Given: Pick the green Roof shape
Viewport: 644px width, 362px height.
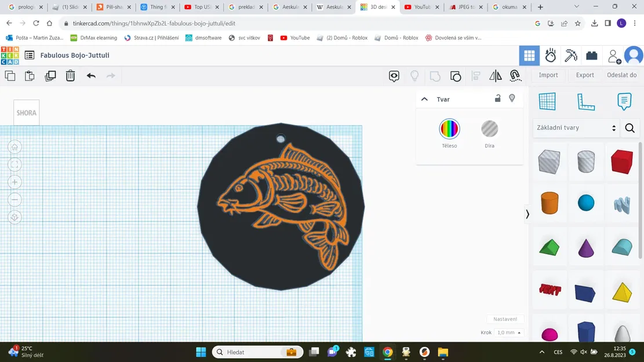Looking at the screenshot, I should [549, 248].
